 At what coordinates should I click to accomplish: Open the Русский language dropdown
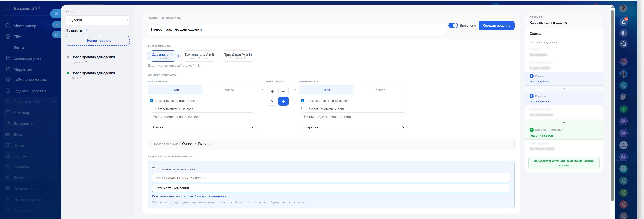tap(98, 20)
